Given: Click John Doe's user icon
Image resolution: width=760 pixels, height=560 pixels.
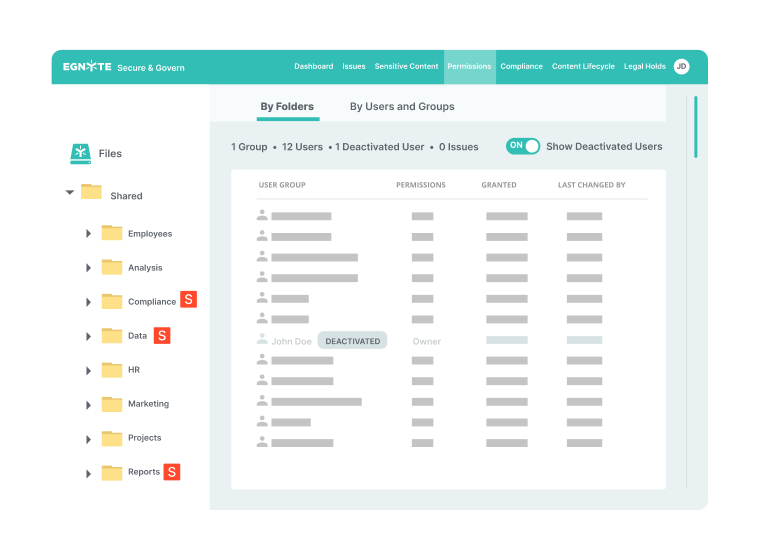Looking at the screenshot, I should [262, 341].
